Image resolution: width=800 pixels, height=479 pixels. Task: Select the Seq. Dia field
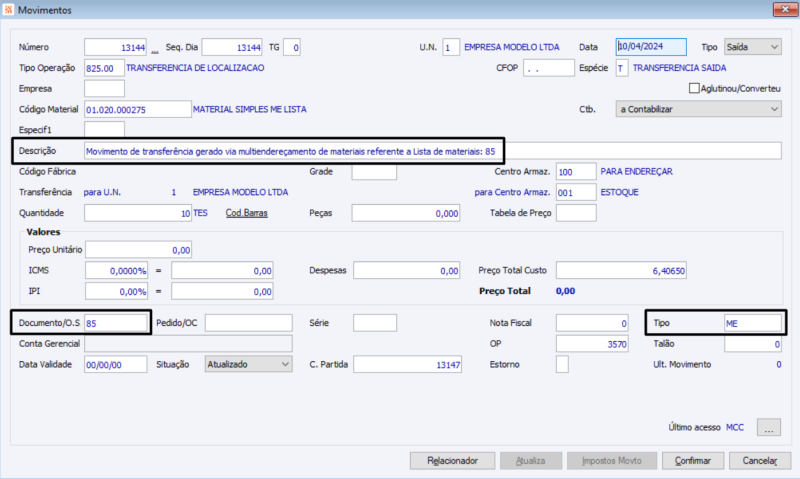[x=232, y=47]
